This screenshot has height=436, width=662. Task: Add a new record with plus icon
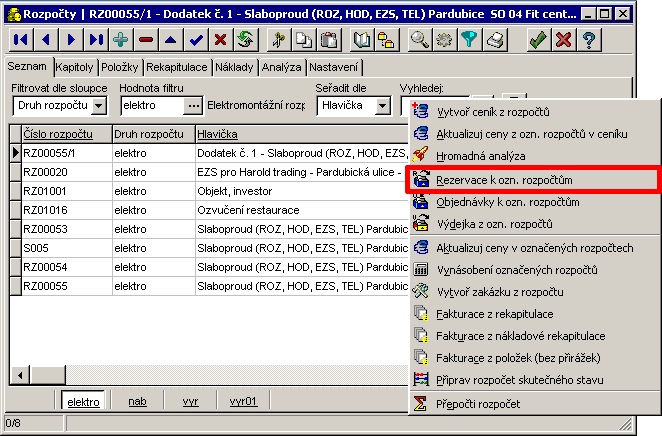click(121, 40)
